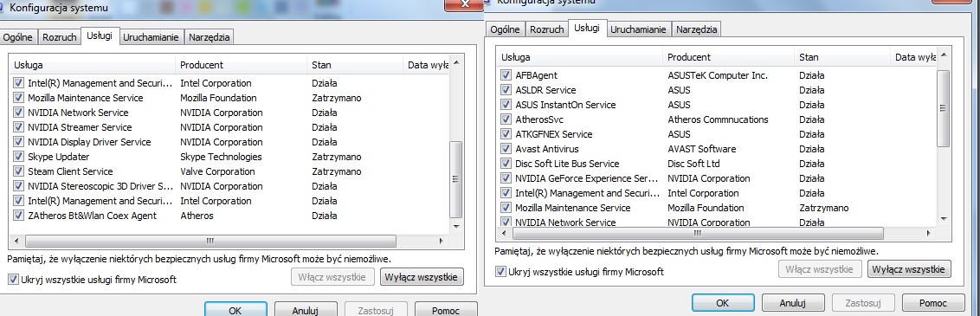
Task: Click vertical scrollbar thumb in Avast Antivirus window
Action: point(944,108)
